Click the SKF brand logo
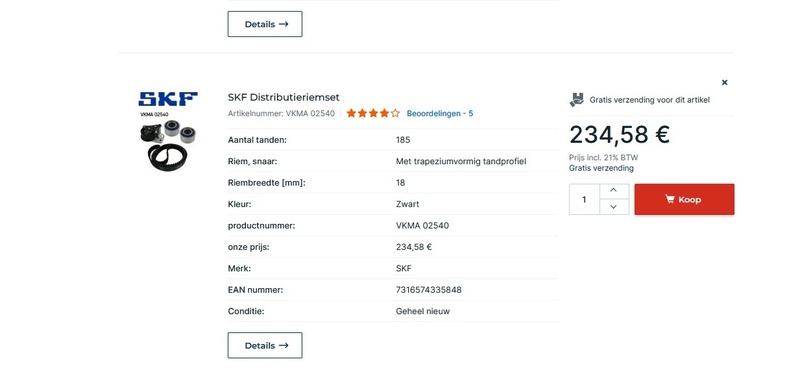The image size is (800, 370). click(168, 99)
